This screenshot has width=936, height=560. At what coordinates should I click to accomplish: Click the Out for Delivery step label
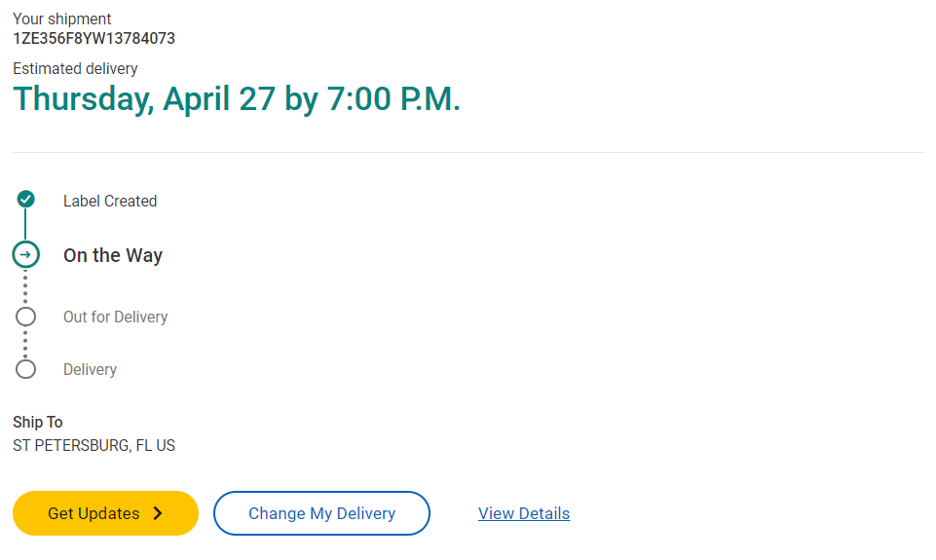[x=115, y=317]
